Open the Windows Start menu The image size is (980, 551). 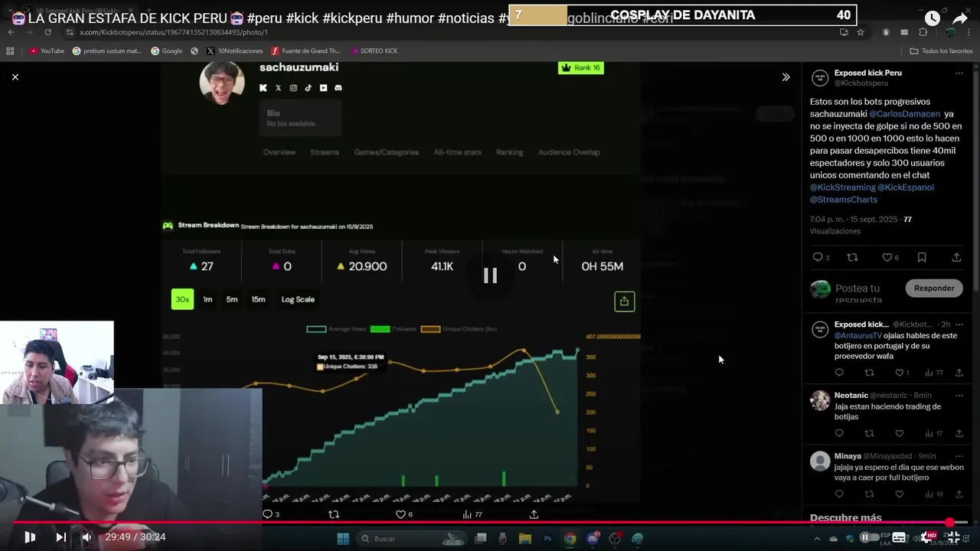pos(343,539)
